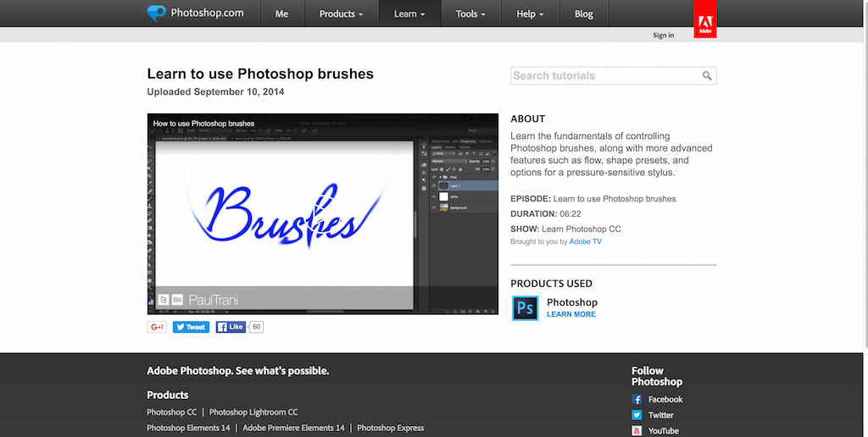The image size is (868, 437).
Task: Open the Adobe TV link
Action: tap(585, 241)
